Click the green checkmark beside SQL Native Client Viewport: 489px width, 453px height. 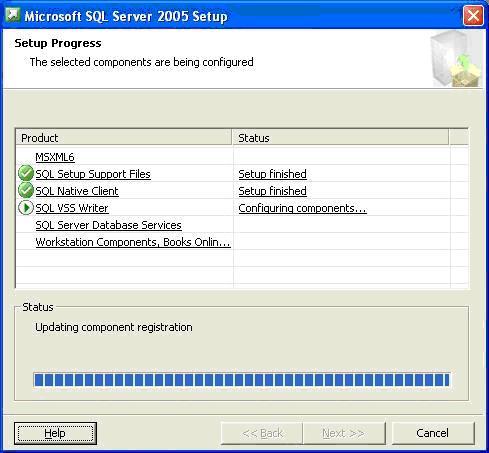coord(26,190)
